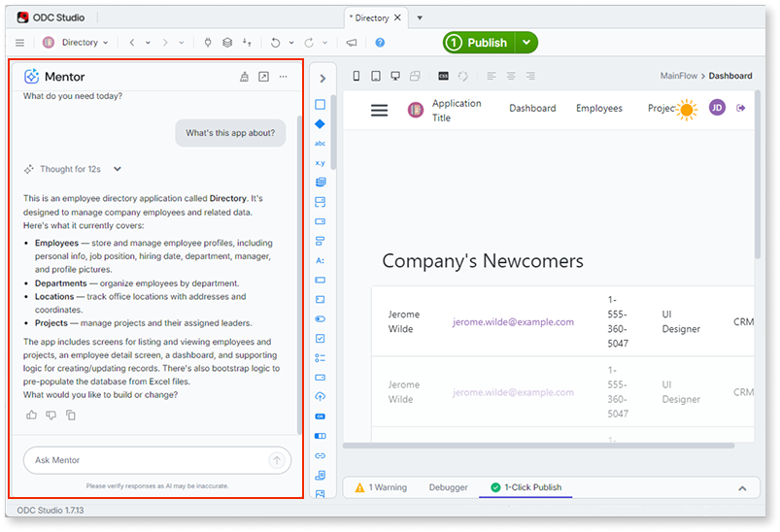This screenshot has width=780, height=532.
Task: Click the logout icon in app preview
Action: (741, 108)
